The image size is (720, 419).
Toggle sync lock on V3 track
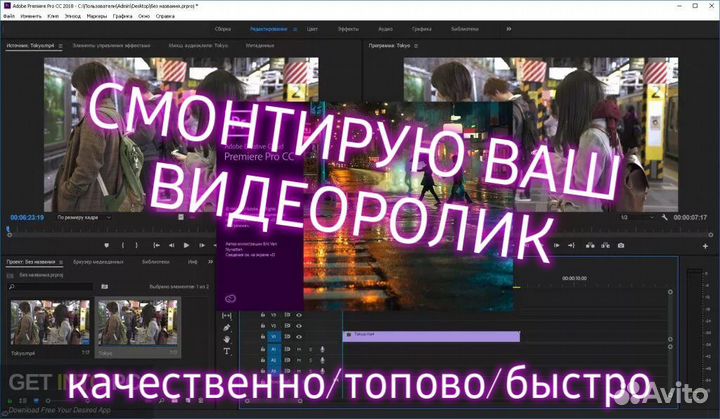287,315
